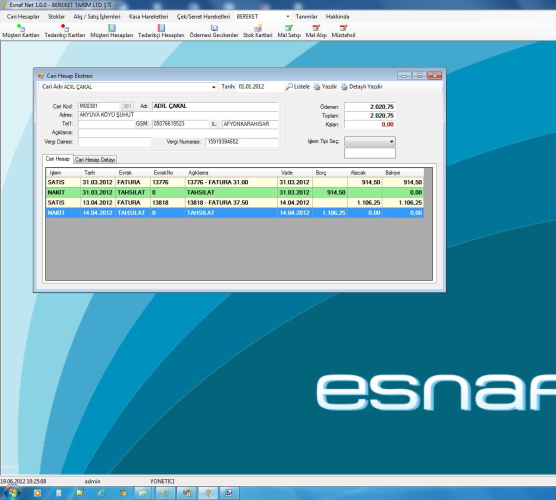The height and width of the screenshot is (500, 556).
Task: Open Müşteri Hesapları toolbar icon
Action: [x=112, y=31]
